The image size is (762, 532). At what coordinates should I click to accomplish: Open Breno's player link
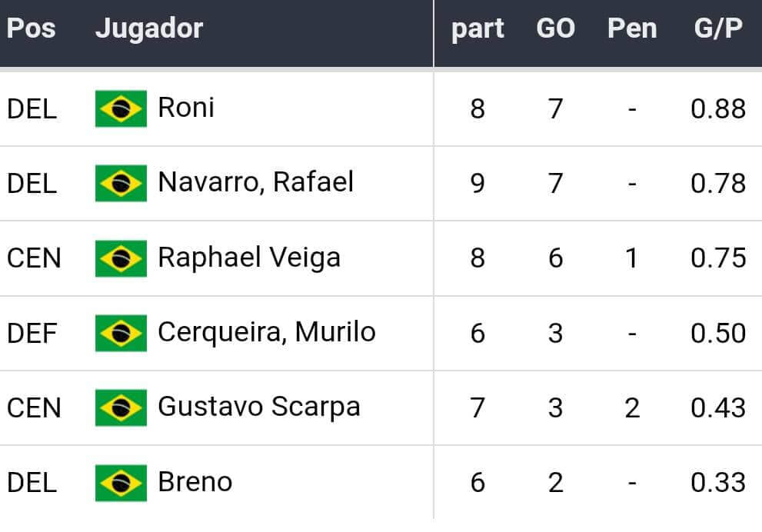tap(195, 482)
